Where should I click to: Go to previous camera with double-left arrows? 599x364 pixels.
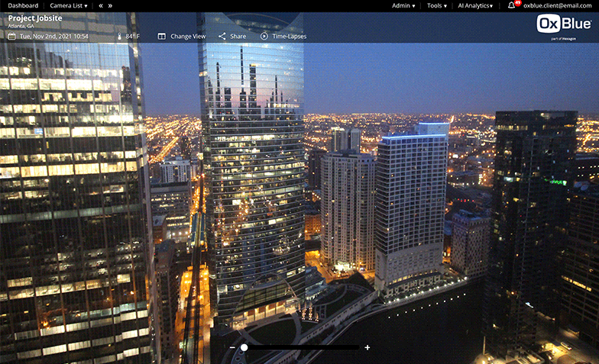point(101,5)
